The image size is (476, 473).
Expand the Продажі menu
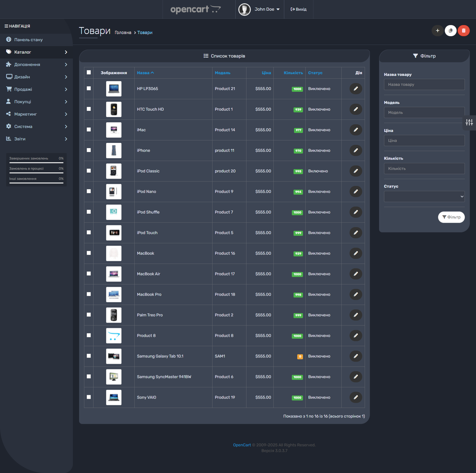(36, 89)
